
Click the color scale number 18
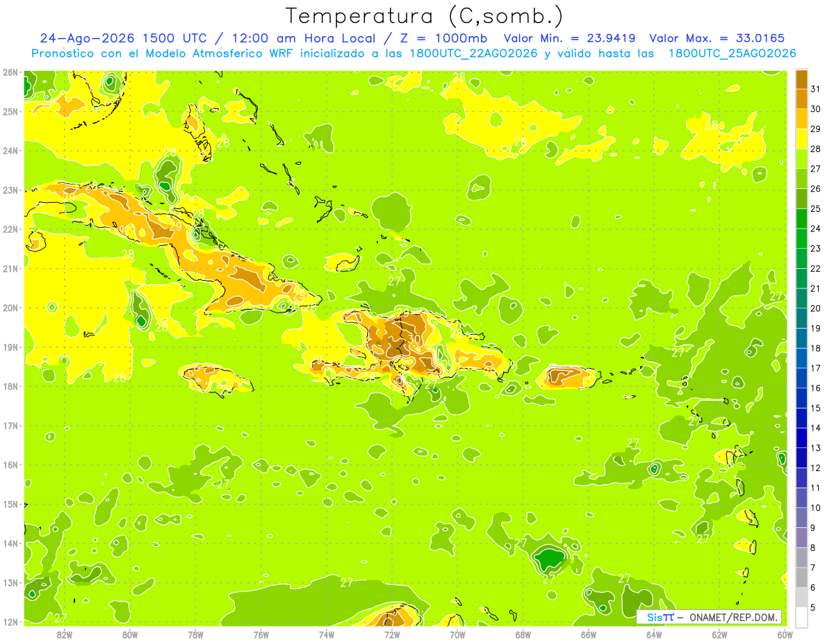click(815, 348)
